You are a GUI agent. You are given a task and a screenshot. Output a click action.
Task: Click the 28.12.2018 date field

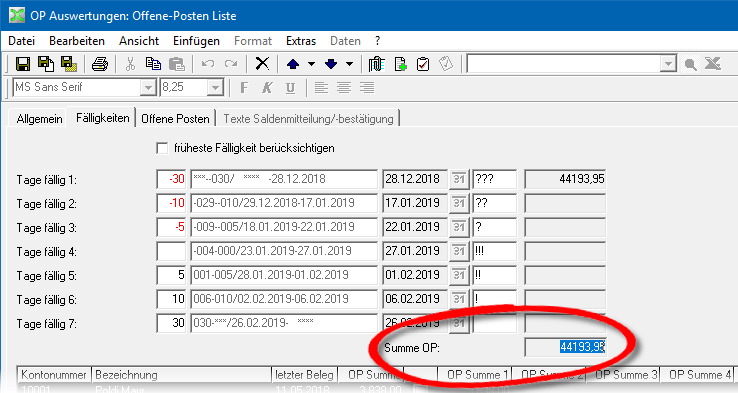pos(414,179)
